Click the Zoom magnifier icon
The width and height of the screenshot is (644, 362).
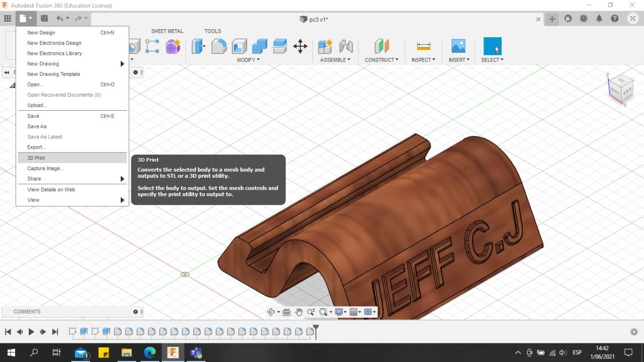tap(311, 312)
